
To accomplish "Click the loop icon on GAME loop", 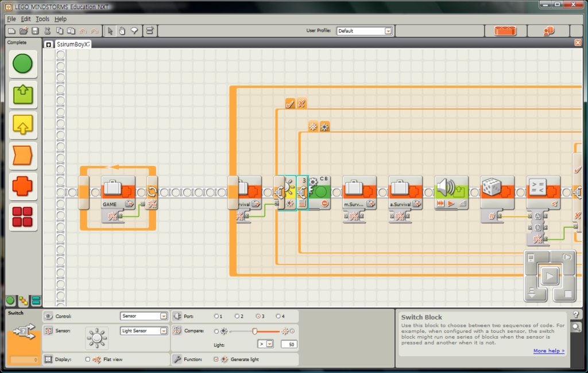I will [152, 192].
